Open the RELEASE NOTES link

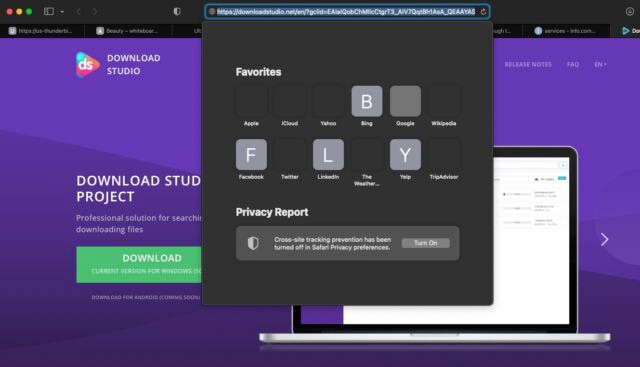[x=528, y=65]
